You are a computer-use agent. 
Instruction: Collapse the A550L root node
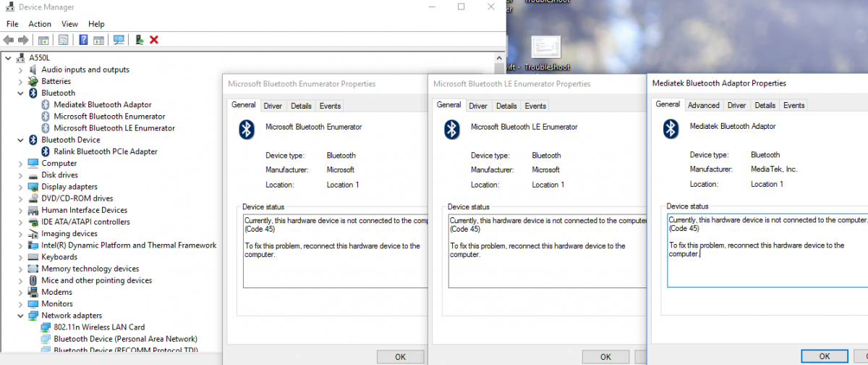(x=8, y=58)
